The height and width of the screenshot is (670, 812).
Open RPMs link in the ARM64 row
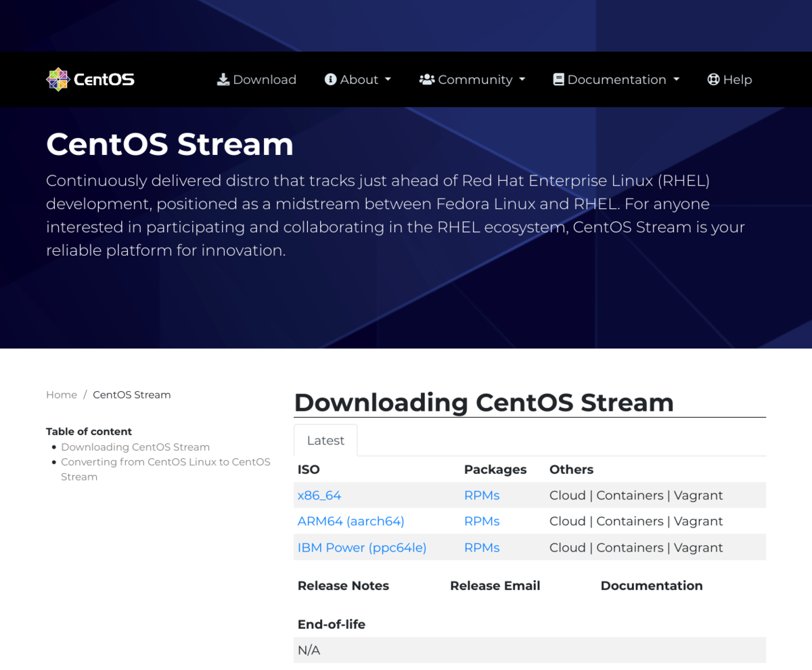pyautogui.click(x=482, y=521)
